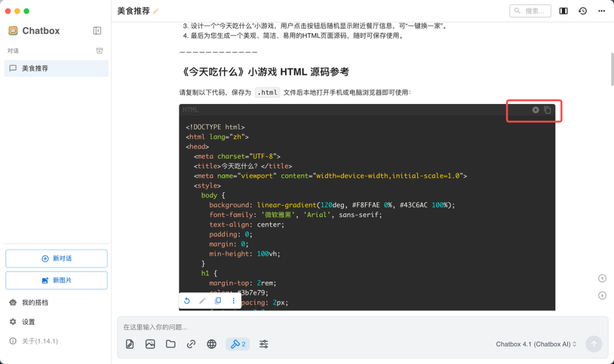Insert a link using the chain icon
This screenshot has height=364, width=614.
coord(191,344)
